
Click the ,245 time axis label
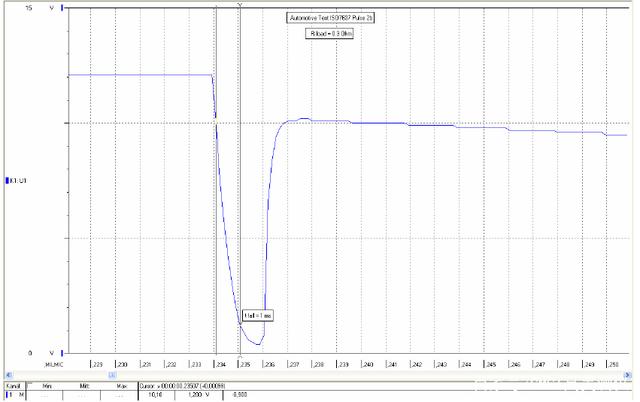point(490,364)
